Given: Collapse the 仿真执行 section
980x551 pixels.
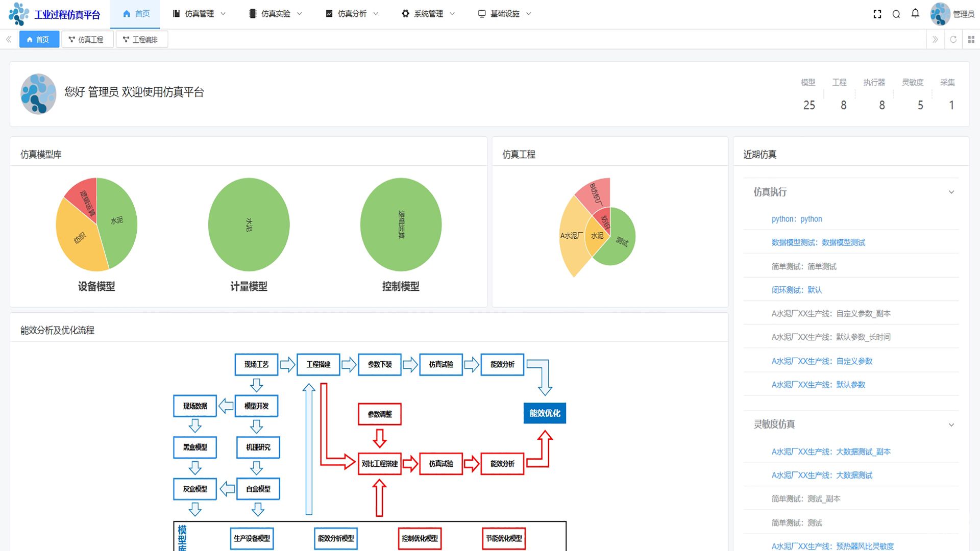Looking at the screenshot, I should 951,192.
